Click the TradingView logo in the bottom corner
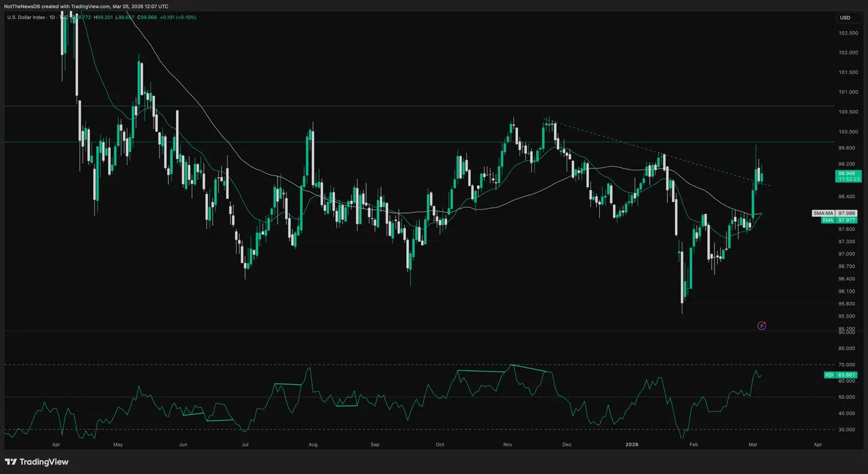Image resolution: width=868 pixels, height=474 pixels. 37,462
